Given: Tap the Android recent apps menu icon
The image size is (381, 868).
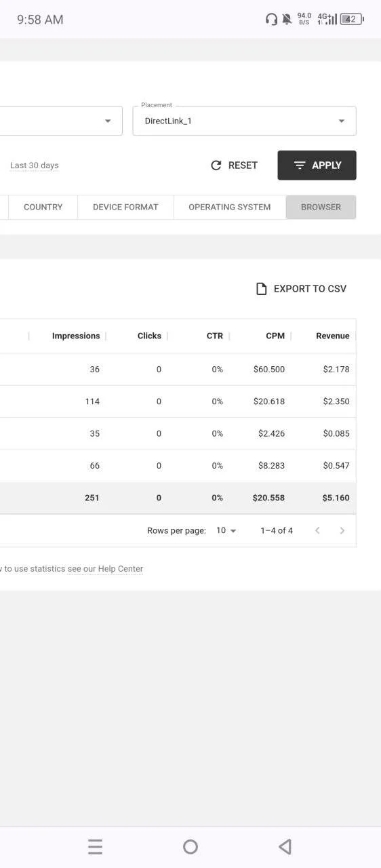Looking at the screenshot, I should point(95,846).
